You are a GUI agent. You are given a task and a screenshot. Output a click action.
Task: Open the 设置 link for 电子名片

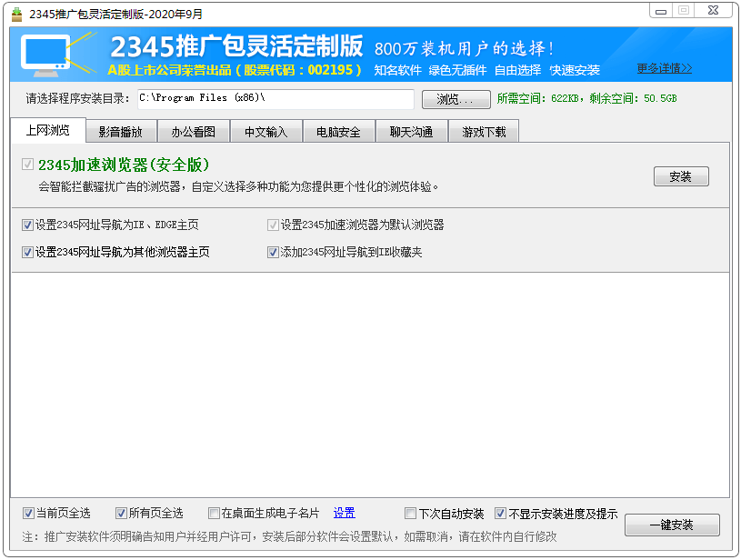344,514
